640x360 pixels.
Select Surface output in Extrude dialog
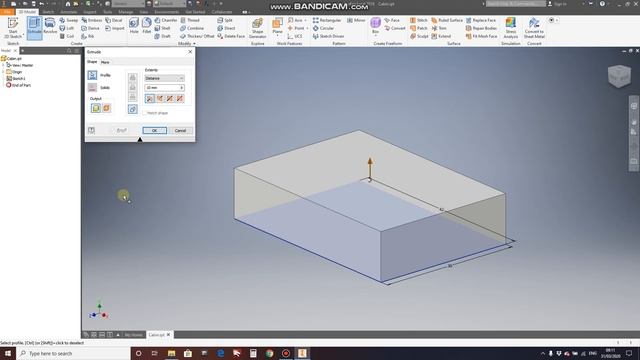click(x=107, y=108)
